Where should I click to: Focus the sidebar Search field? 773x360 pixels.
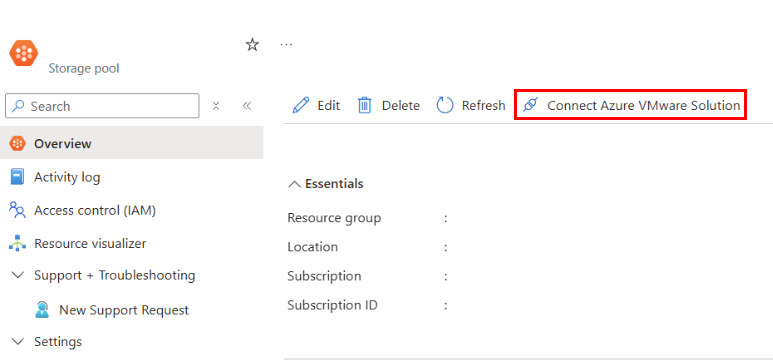click(102, 106)
